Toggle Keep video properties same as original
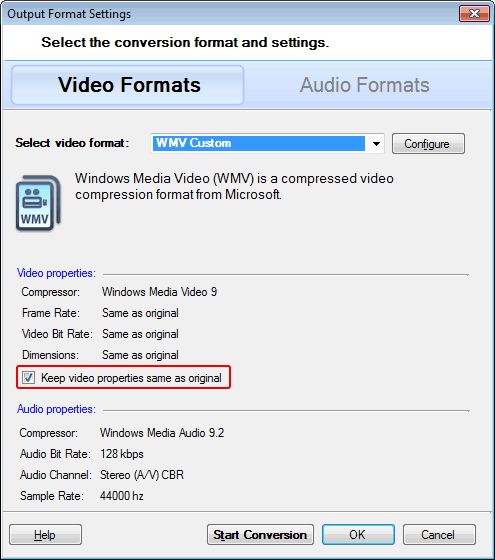Viewport: 495px width, 560px height. [28, 378]
